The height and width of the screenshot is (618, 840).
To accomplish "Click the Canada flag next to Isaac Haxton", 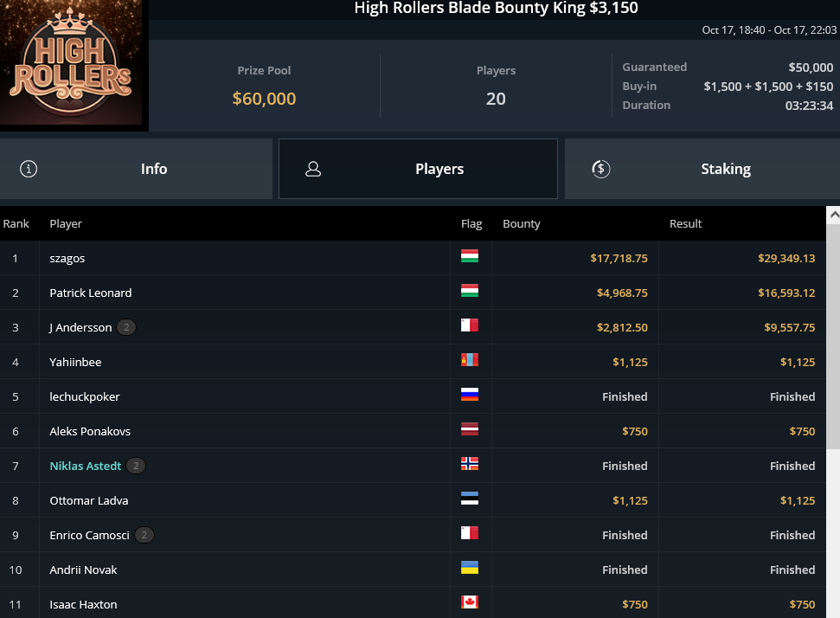I will pos(469,602).
